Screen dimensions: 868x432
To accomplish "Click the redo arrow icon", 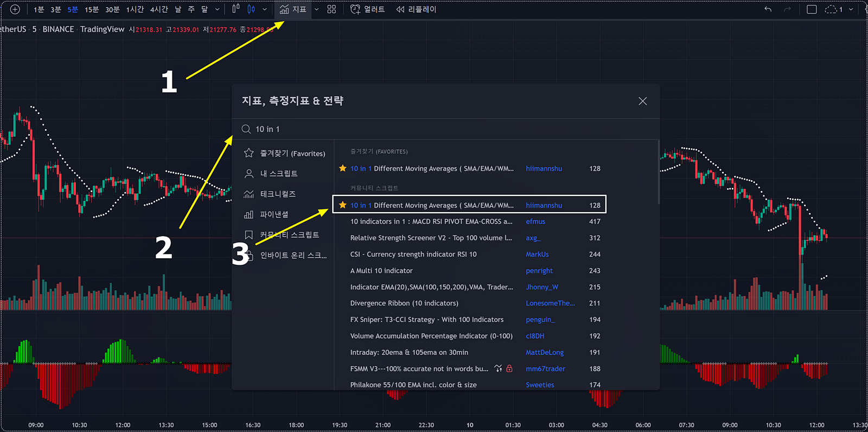I will [788, 9].
